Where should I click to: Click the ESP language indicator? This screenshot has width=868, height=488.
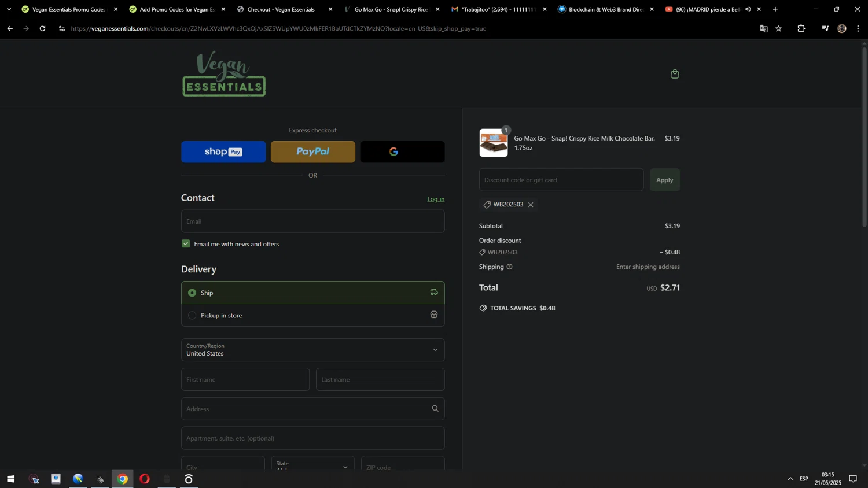pyautogui.click(x=804, y=479)
